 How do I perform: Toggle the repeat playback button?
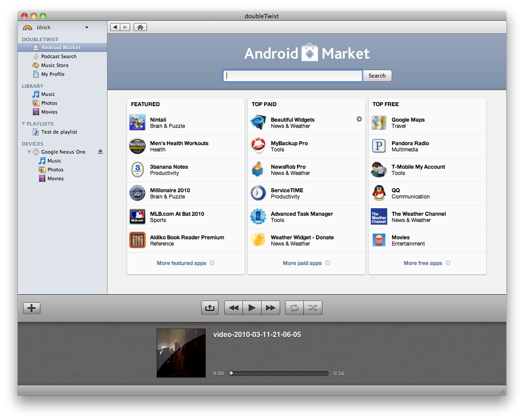point(294,308)
